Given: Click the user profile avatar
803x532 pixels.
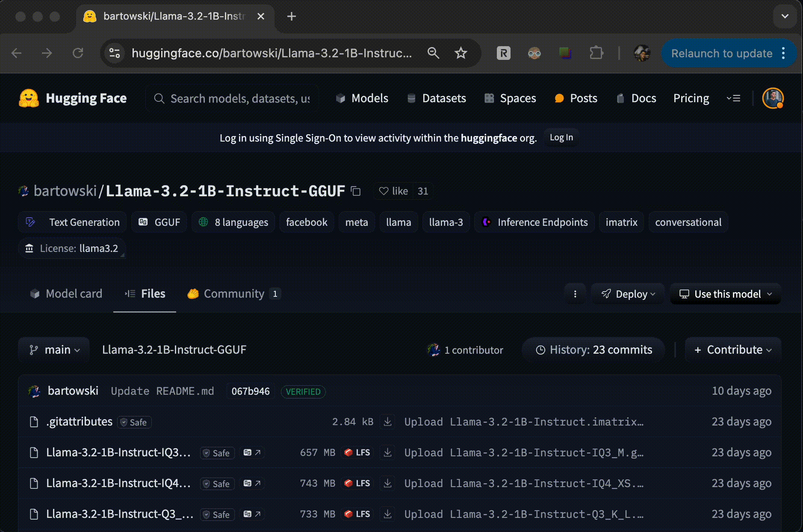Looking at the screenshot, I should coord(773,98).
